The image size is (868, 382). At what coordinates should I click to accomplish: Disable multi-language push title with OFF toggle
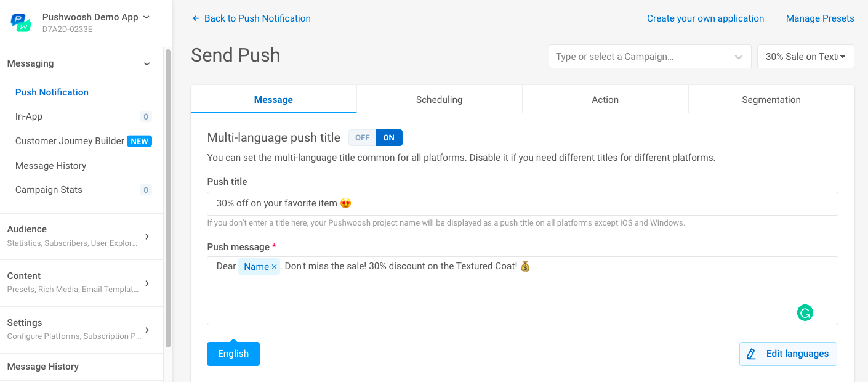point(362,137)
